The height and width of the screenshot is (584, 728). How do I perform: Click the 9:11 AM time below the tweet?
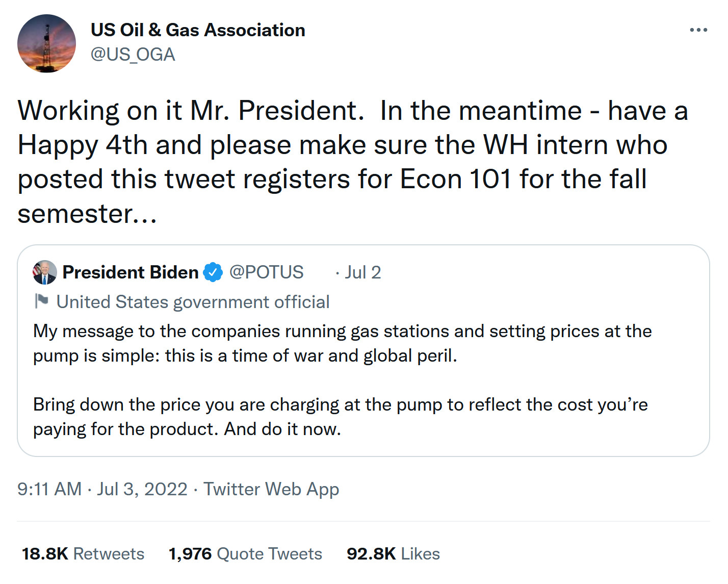49,489
